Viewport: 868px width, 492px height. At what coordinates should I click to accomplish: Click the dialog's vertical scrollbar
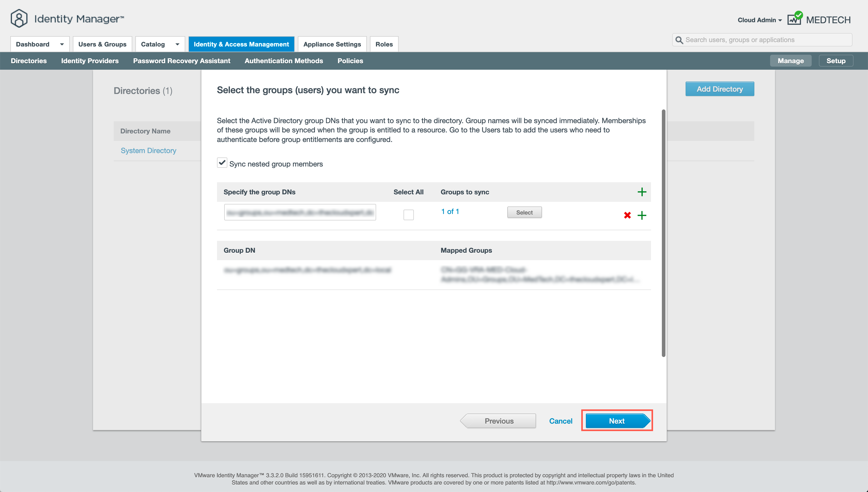[663, 233]
